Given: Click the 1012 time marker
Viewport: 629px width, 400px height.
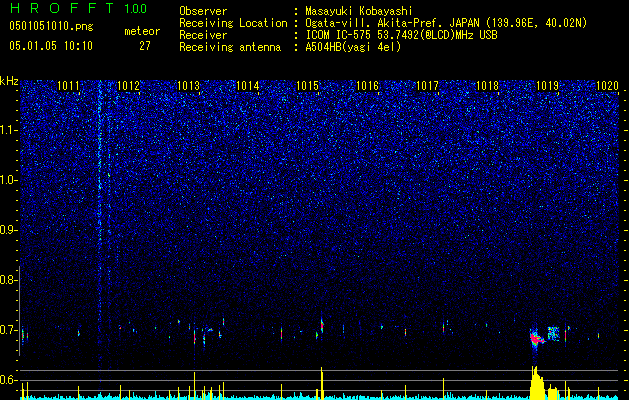Looking at the screenshot, I should (x=128, y=85).
